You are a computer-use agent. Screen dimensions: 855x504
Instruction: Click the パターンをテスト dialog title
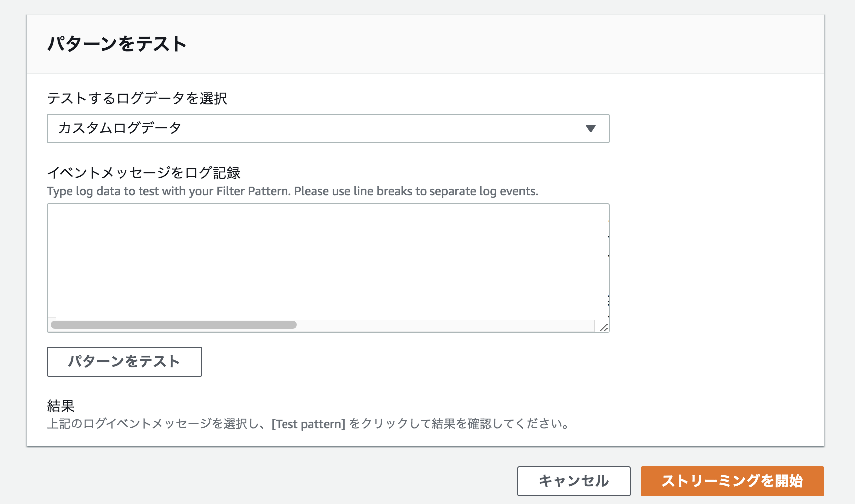pos(116,43)
